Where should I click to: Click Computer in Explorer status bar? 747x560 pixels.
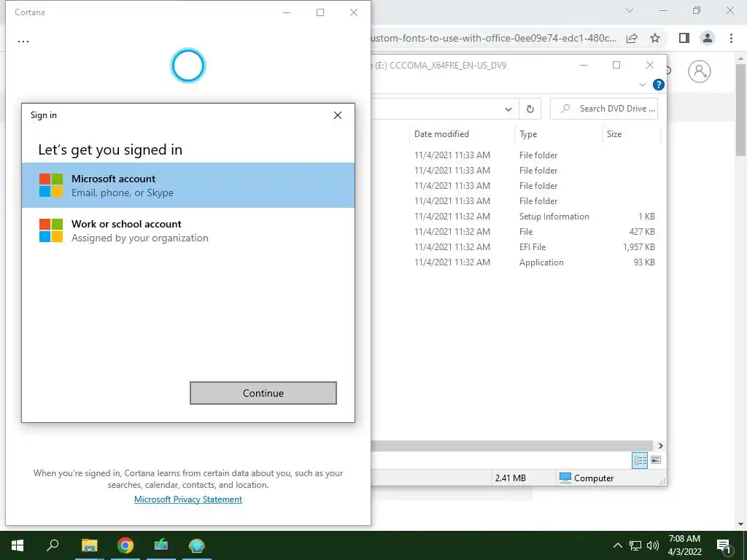click(x=587, y=478)
